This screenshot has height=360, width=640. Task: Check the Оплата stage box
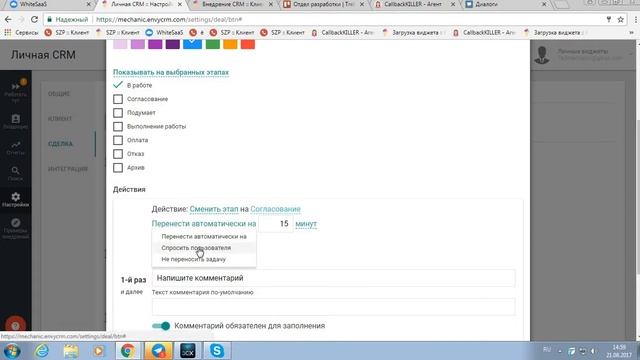pyautogui.click(x=118, y=140)
